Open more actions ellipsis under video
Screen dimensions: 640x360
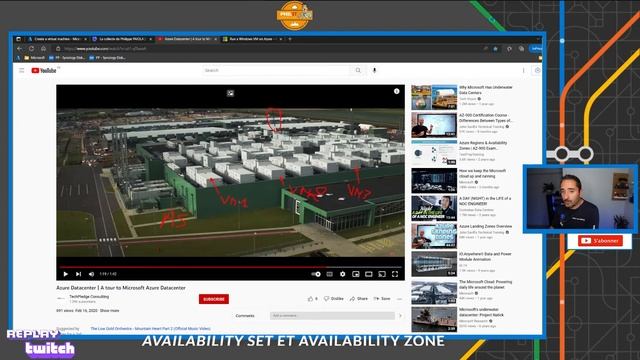click(x=400, y=299)
